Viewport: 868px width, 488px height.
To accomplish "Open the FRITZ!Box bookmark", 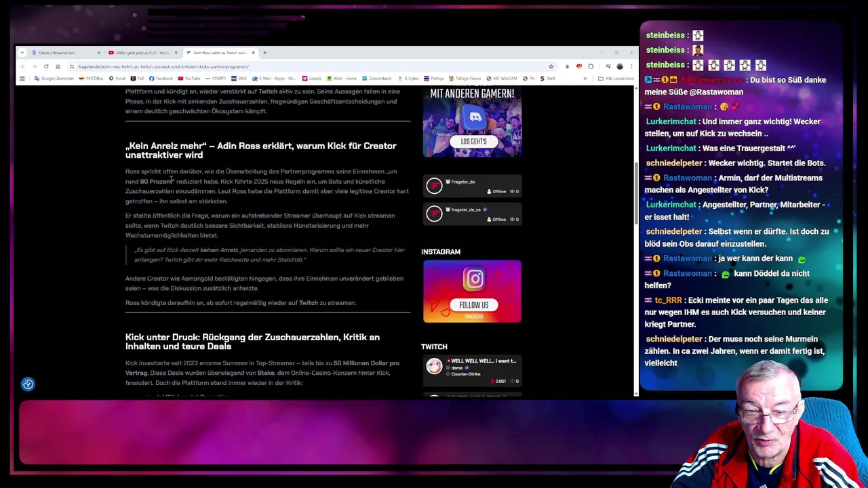I will (x=91, y=79).
